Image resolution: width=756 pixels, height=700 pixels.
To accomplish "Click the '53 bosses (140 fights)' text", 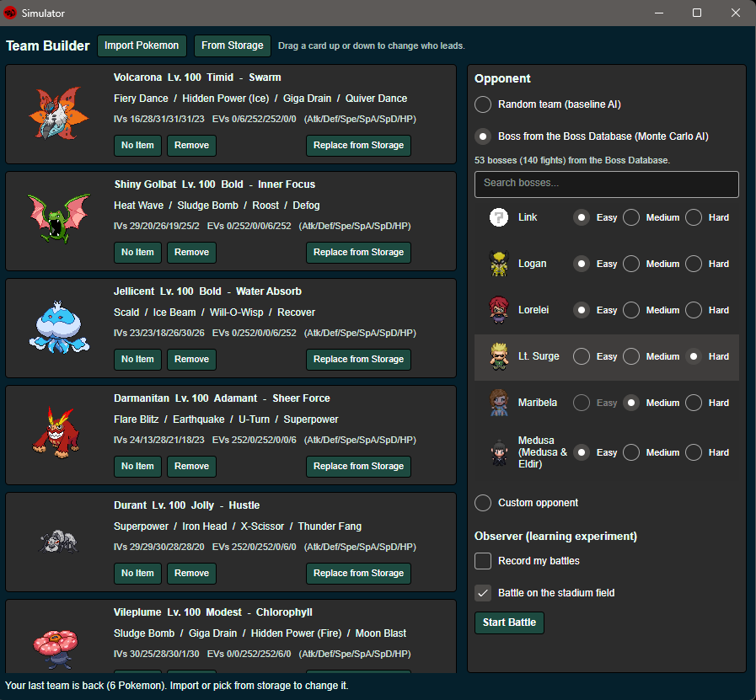I will 571,160.
